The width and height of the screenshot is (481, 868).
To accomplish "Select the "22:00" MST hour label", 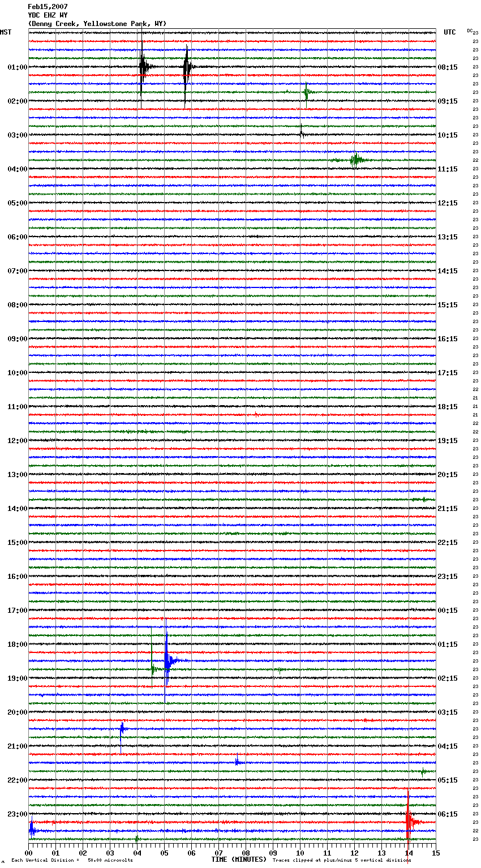I will tap(18, 780).
